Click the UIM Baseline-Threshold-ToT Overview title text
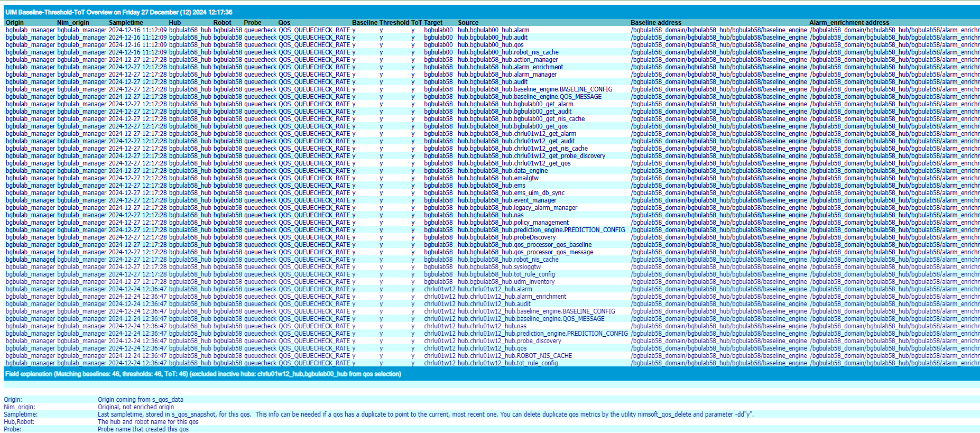Screen dimensions: 980x433 pos(119,12)
